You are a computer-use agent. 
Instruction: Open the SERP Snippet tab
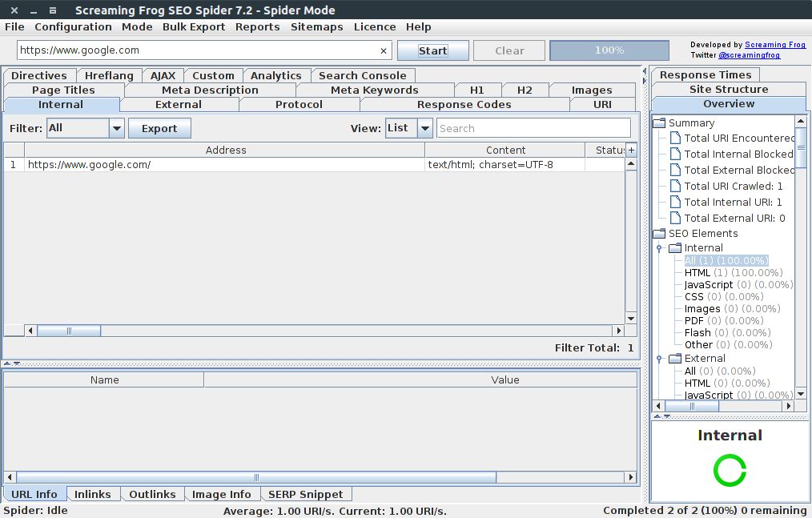point(306,494)
